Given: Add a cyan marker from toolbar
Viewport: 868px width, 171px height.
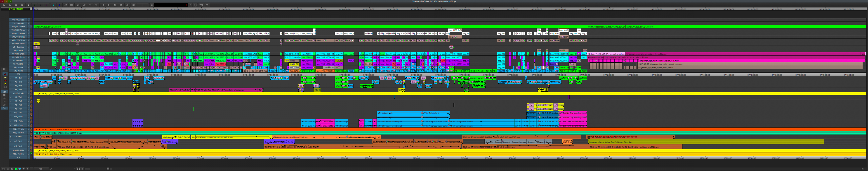Looking at the screenshot, I should point(53,5).
